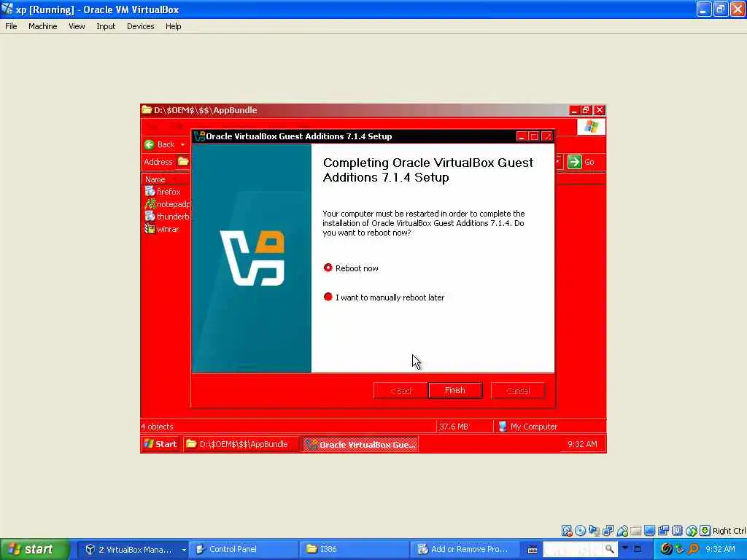
Task: Select the firefox file in AppBundle
Action: pos(163,192)
